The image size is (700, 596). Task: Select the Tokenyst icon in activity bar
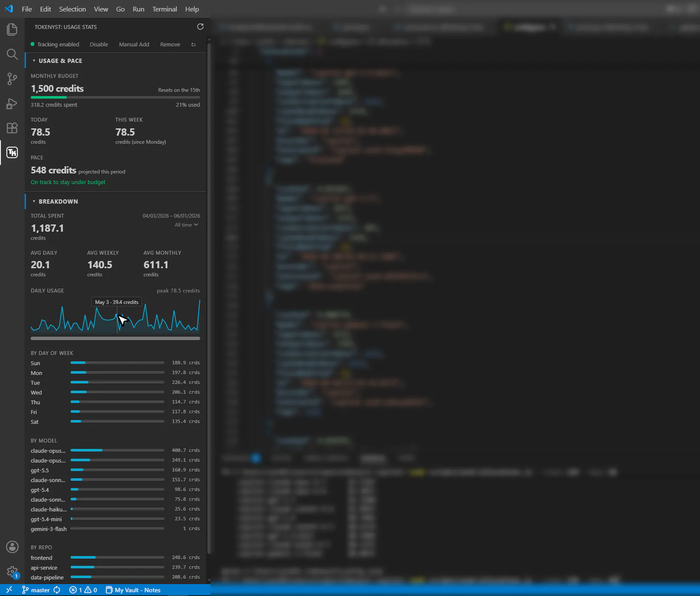pyautogui.click(x=12, y=153)
